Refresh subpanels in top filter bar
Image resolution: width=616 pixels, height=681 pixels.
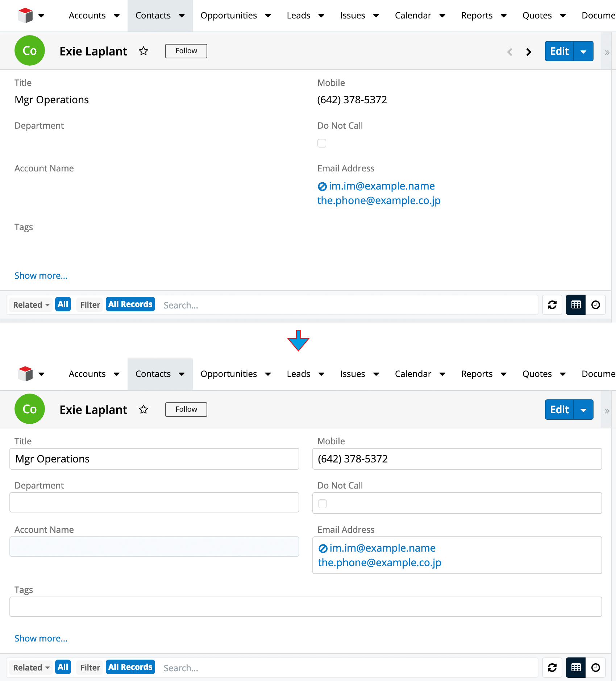552,305
